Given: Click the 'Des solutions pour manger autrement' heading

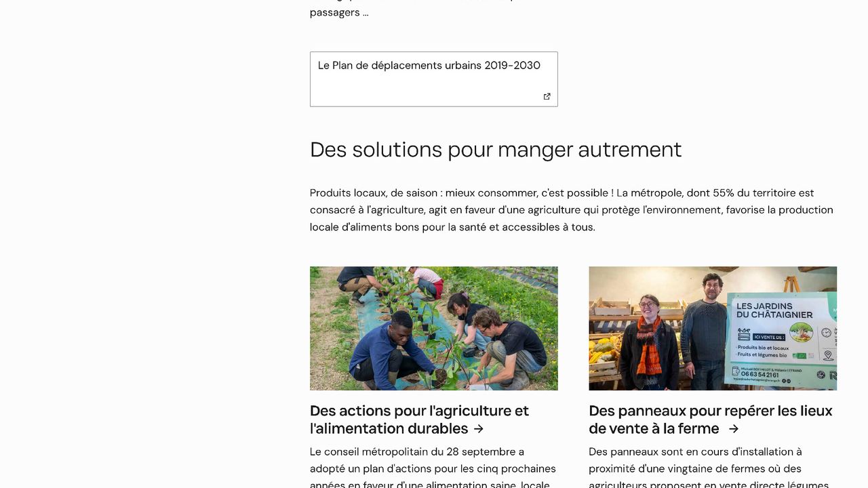Looking at the screenshot, I should 496,149.
